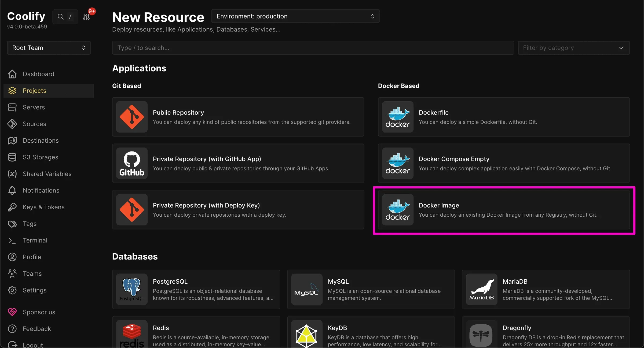The image size is (644, 348).
Task: Open Notifications bell icon in sidebar
Action: tap(12, 190)
